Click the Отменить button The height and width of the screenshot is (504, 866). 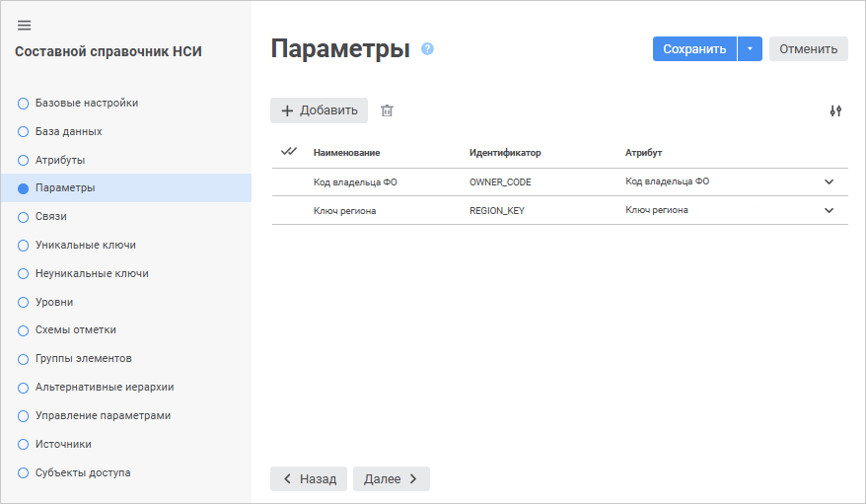pyautogui.click(x=808, y=49)
